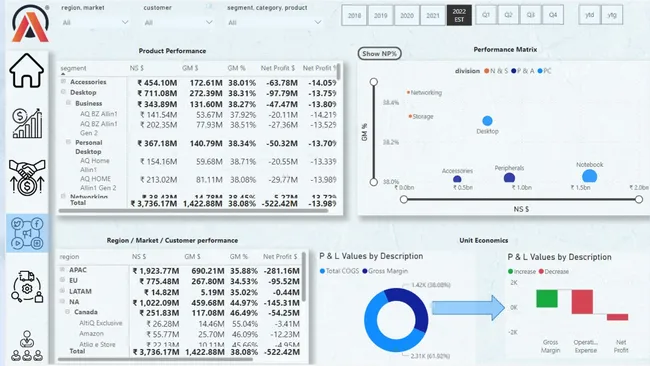Open the supply chain truck icon
This screenshot has height=366, width=650.
(x=27, y=286)
